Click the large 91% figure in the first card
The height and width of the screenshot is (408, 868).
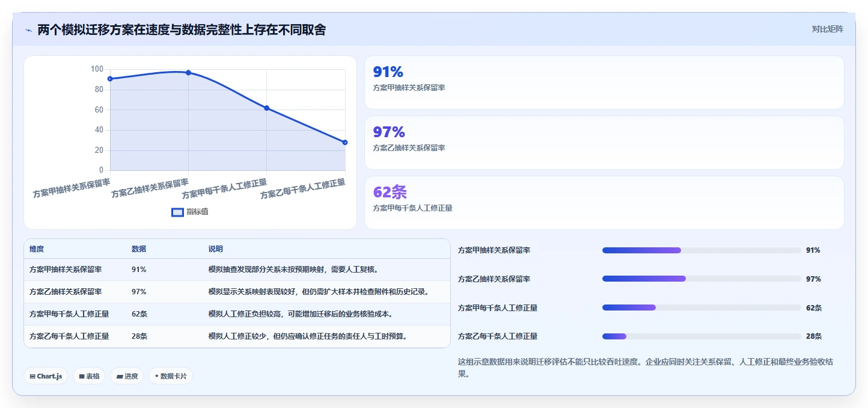pos(388,72)
